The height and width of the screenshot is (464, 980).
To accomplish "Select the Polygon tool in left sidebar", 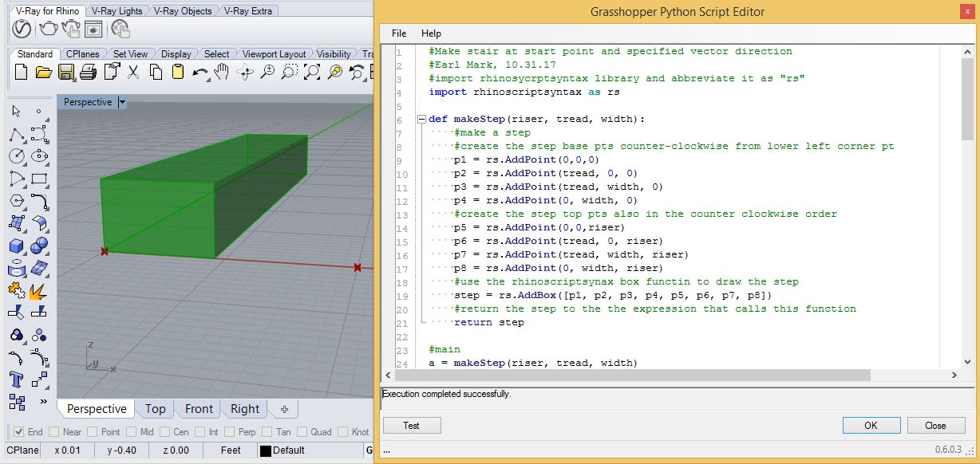I will point(17,201).
